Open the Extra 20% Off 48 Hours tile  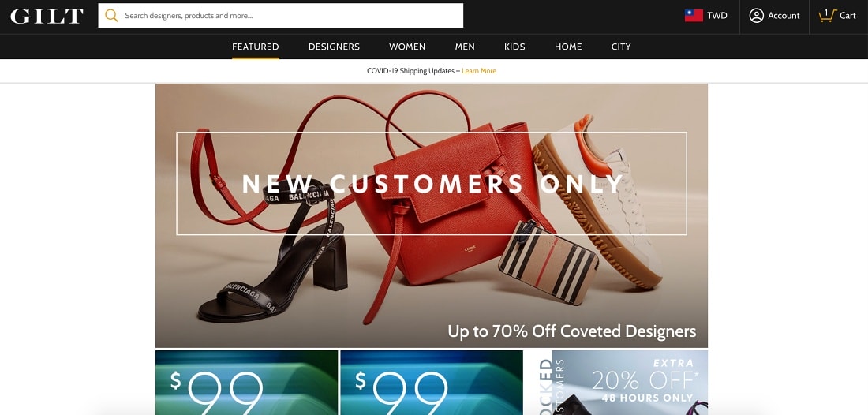[616, 383]
